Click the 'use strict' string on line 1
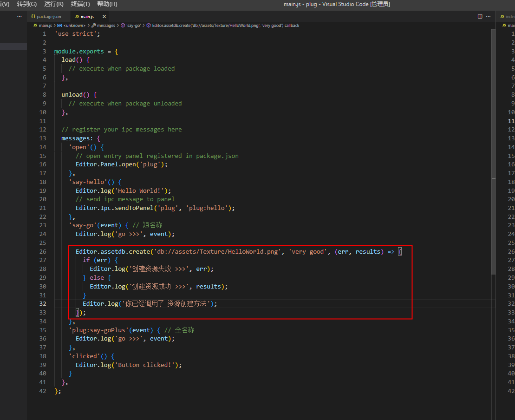515x420 pixels. point(76,34)
